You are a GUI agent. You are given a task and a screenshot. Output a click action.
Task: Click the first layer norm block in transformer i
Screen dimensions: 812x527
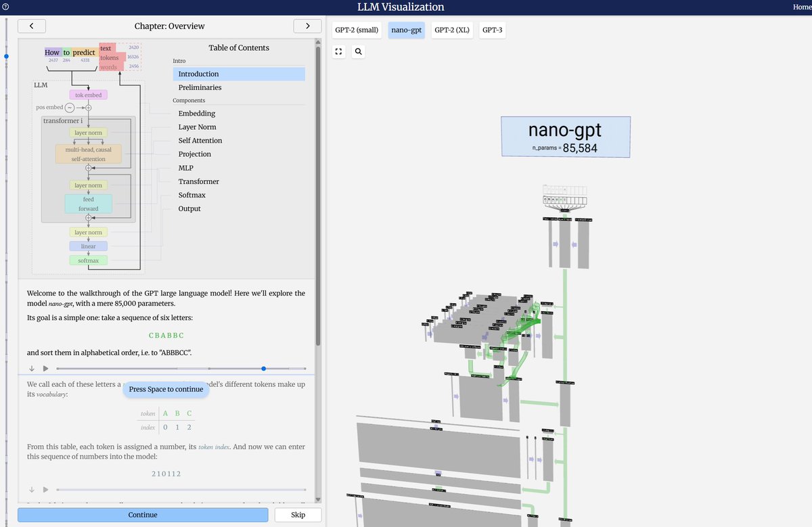coord(88,133)
